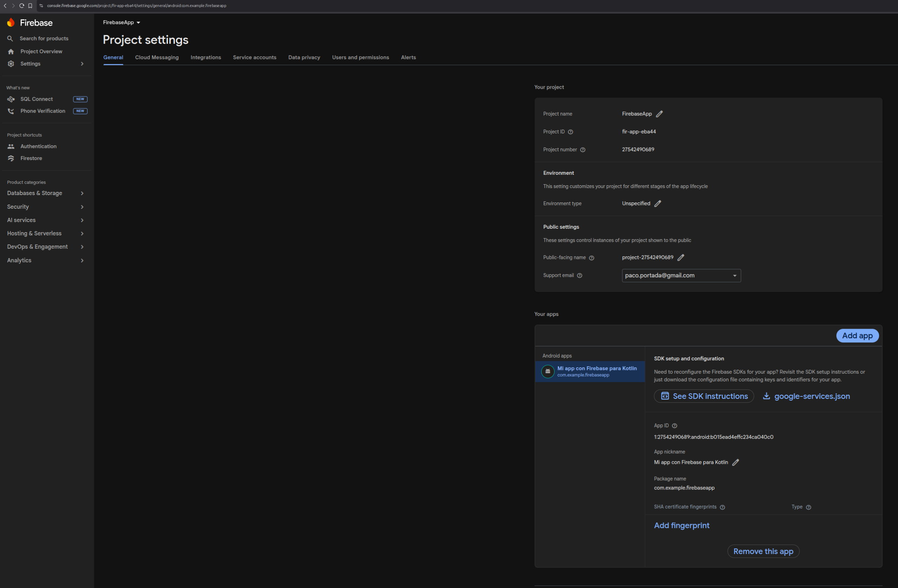Viewport: 898px width, 588px height.
Task: Switch to the Cloud Messaging tab
Action: click(x=156, y=58)
